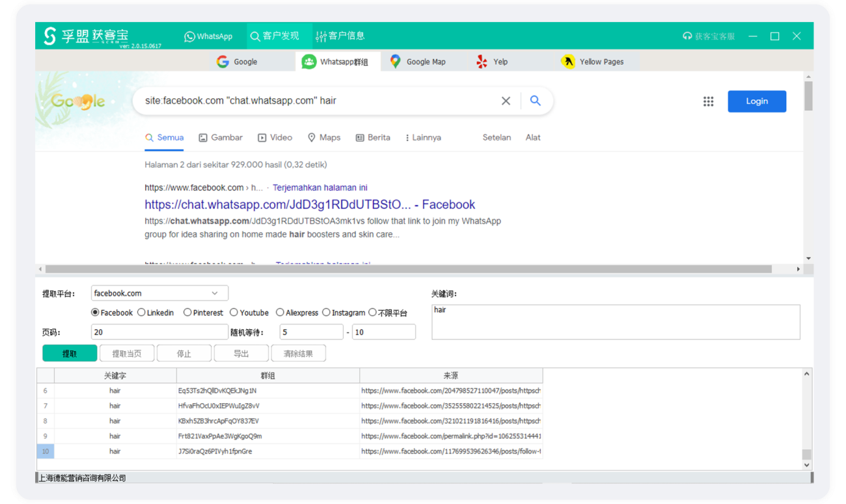The height and width of the screenshot is (504, 846).
Task: Click the horizontal scrollbar right arrow
Action: 798,269
